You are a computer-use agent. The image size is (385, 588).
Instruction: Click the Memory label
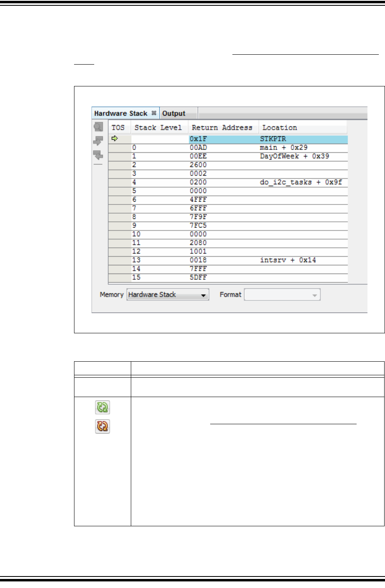point(111,295)
